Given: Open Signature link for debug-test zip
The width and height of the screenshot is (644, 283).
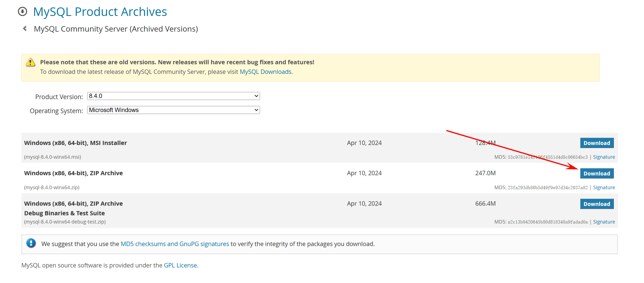Looking at the screenshot, I should click(604, 222).
